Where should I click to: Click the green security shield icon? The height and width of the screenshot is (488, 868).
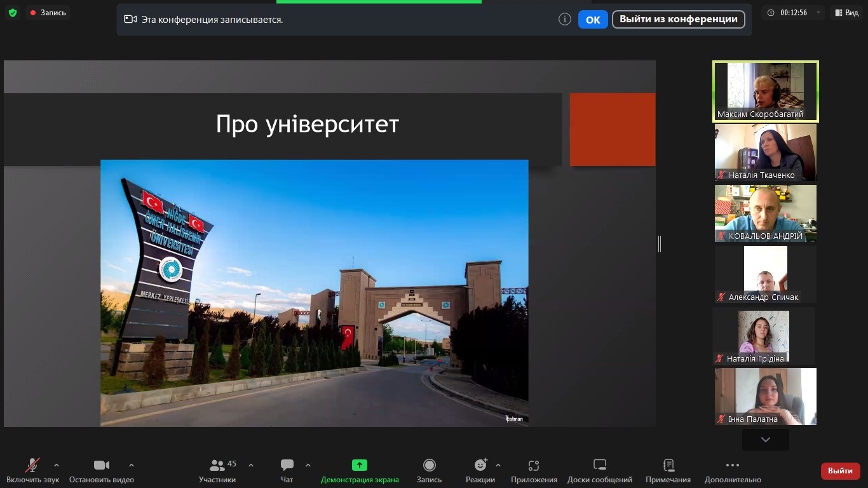pos(12,13)
